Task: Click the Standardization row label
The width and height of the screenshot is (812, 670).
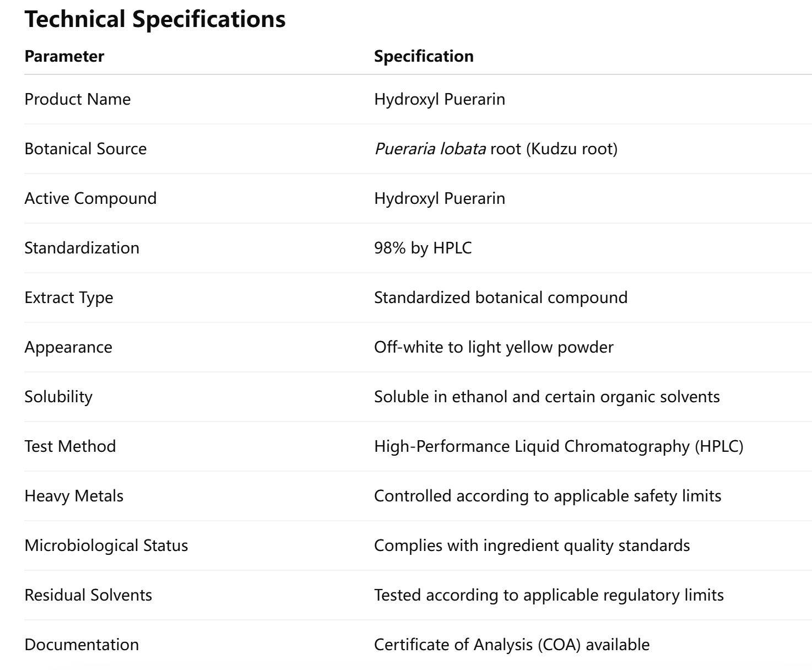Action: click(82, 248)
